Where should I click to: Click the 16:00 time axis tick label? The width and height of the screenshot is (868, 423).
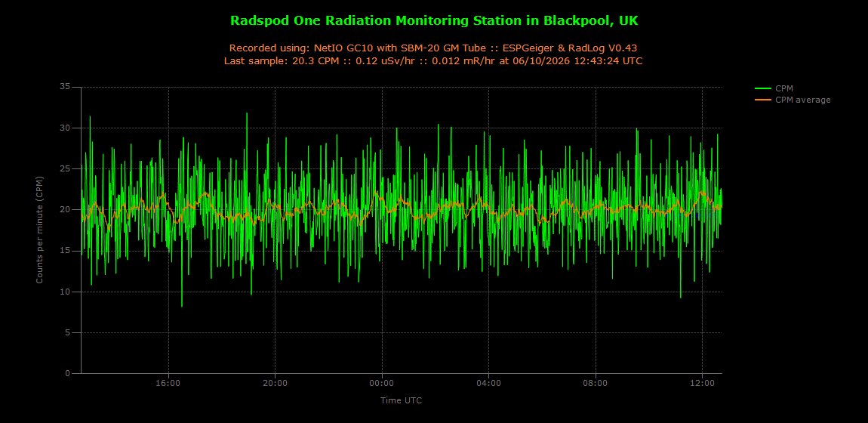click(x=168, y=382)
